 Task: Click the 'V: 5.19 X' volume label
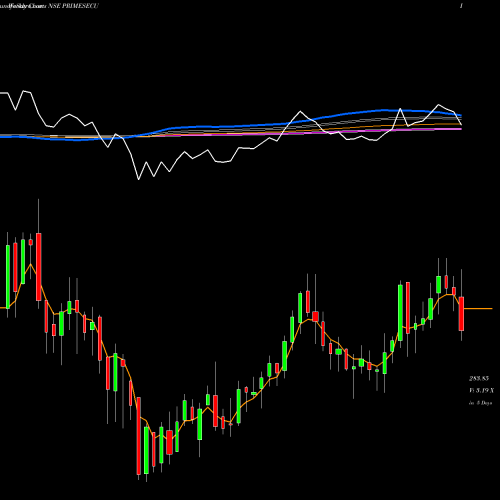(x=482, y=390)
